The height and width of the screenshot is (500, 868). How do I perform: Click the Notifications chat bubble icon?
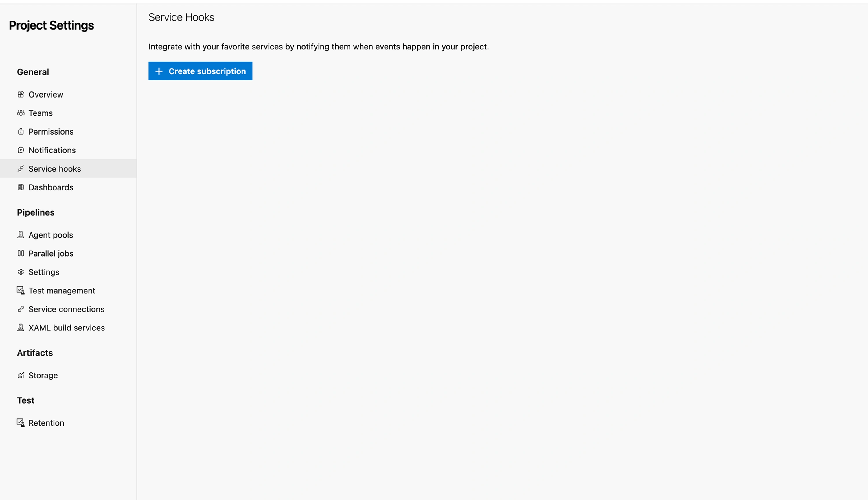pos(21,150)
